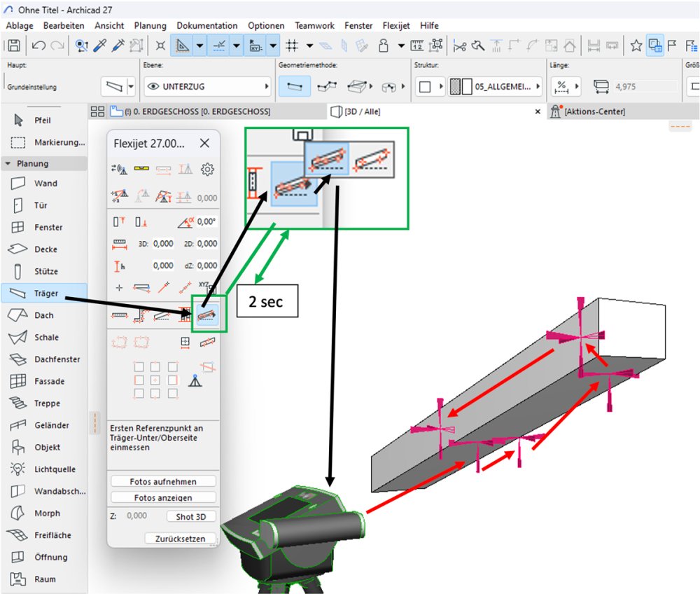Click the yellow level icon in Flexijet
Screen dimensions: 700x594
(x=141, y=168)
